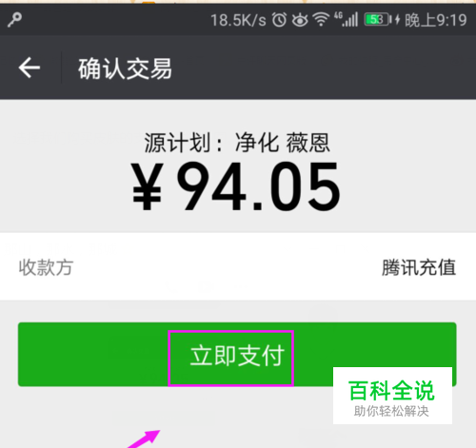Image resolution: width=476 pixels, height=448 pixels.
Task: Click the alarm clock status icon
Action: [279, 20]
